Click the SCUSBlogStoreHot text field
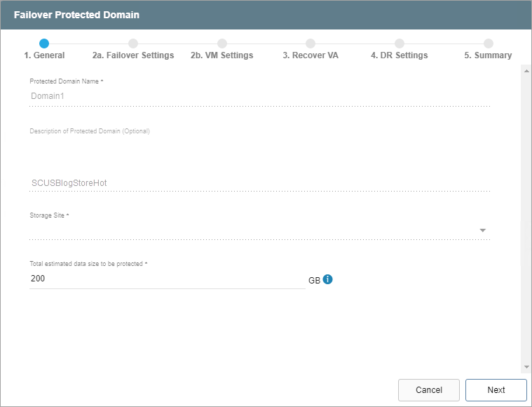The height and width of the screenshot is (407, 532). click(x=259, y=183)
